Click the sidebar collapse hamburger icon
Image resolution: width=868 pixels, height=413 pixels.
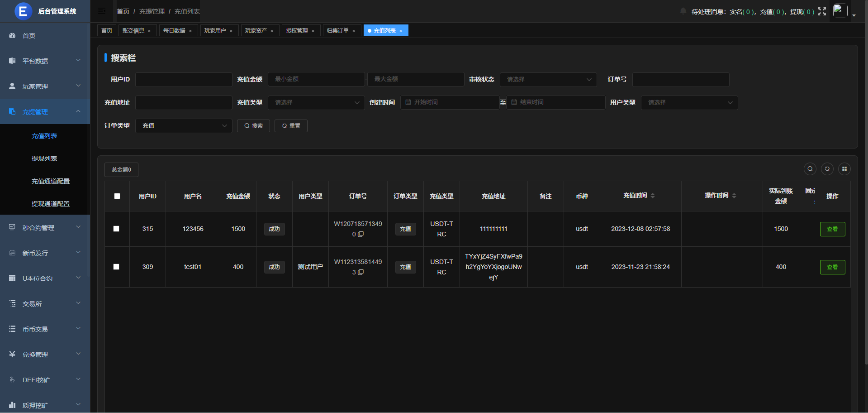coord(102,11)
